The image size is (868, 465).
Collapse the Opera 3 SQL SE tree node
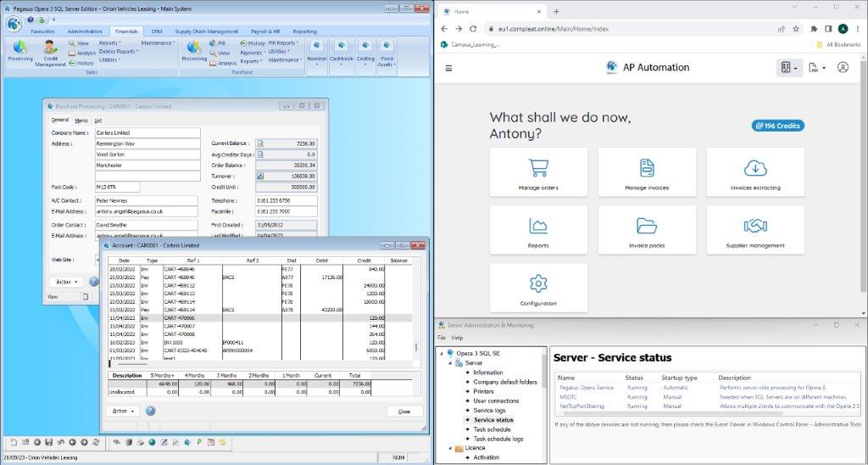(442, 353)
